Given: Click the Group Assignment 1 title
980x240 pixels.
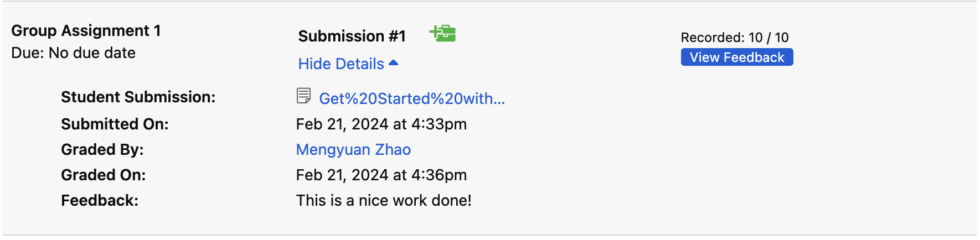Looking at the screenshot, I should [x=86, y=30].
